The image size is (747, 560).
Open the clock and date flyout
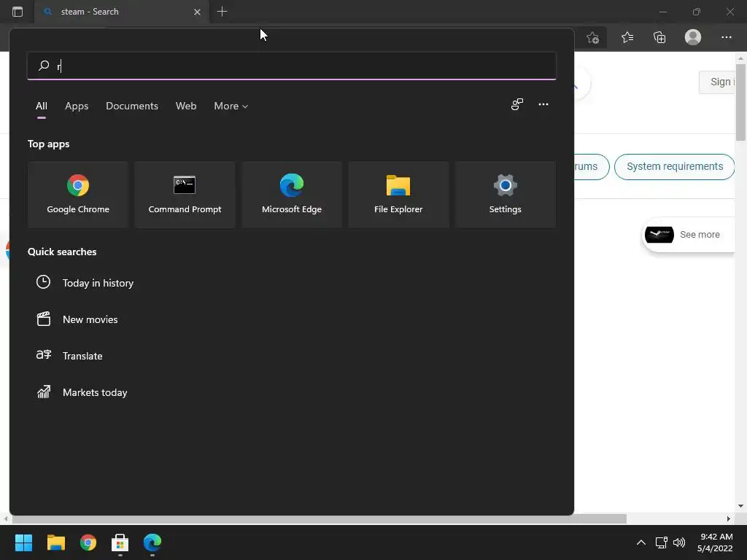coord(715,542)
